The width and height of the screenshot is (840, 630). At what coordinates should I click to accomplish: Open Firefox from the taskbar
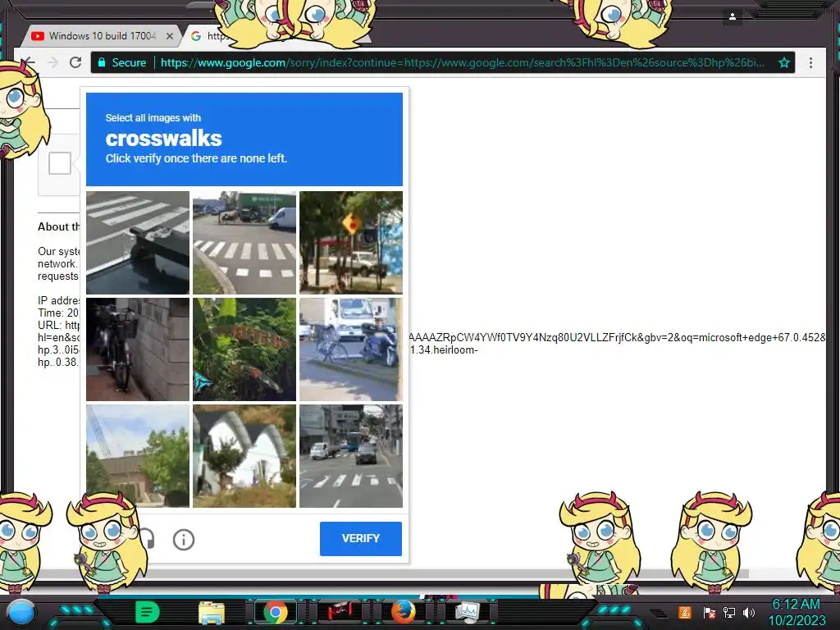click(x=404, y=612)
